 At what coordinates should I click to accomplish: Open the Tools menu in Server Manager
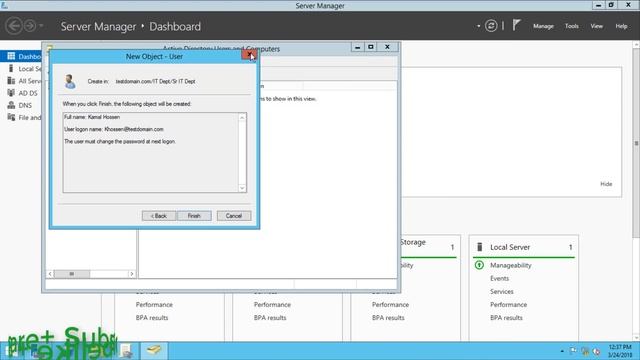click(571, 26)
